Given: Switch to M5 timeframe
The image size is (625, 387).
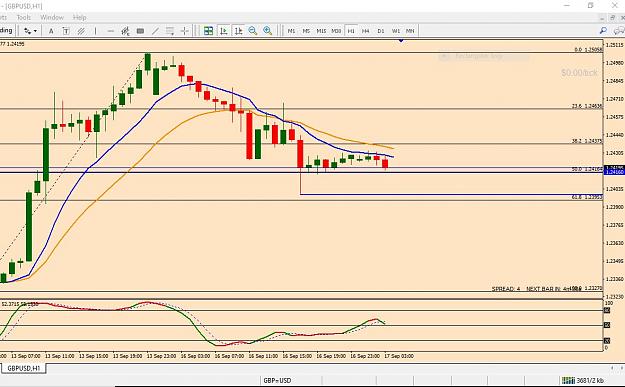Looking at the screenshot, I should coord(306,31).
